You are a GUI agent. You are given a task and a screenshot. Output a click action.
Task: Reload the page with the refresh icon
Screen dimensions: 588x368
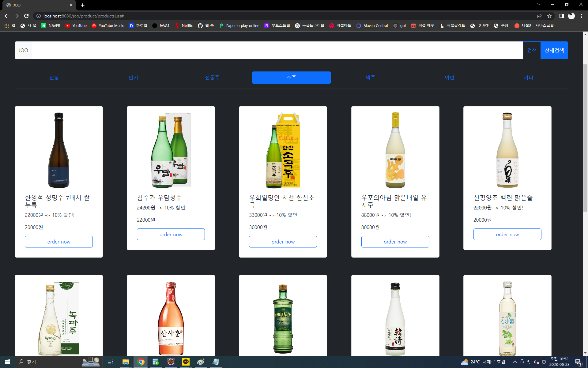pyautogui.click(x=26, y=16)
